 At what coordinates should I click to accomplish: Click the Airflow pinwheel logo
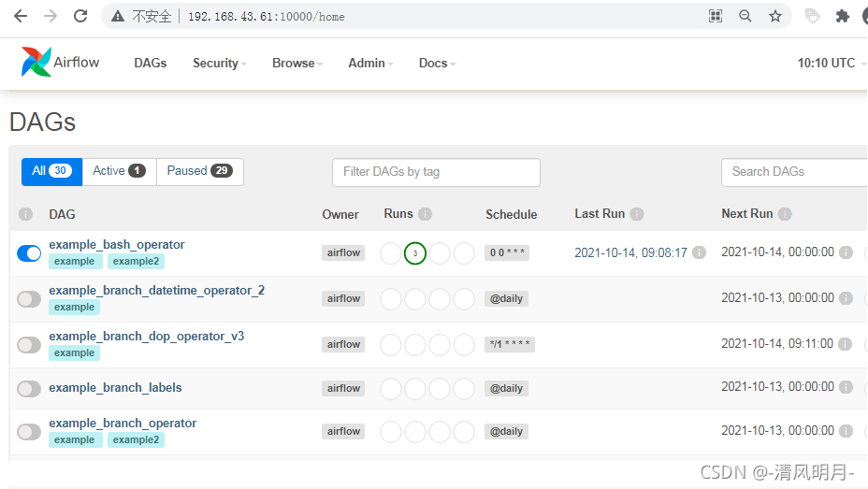coord(36,62)
